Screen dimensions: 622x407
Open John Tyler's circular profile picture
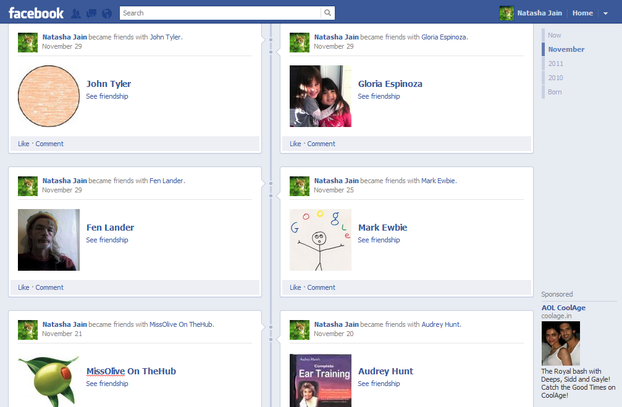pyautogui.click(x=49, y=96)
